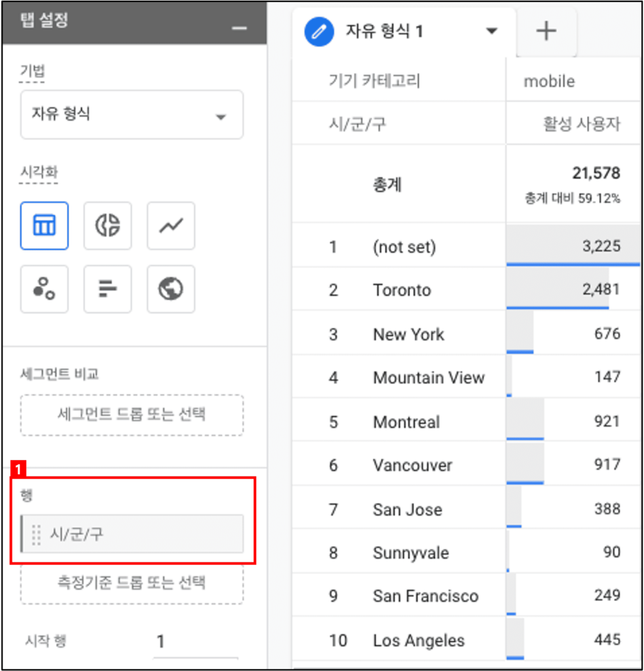Select the geo map visualization icon
This screenshot has width=644, height=671.
tap(171, 289)
